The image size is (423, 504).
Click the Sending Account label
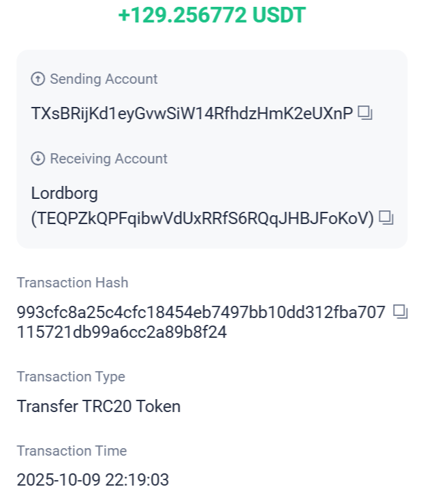coord(104,79)
